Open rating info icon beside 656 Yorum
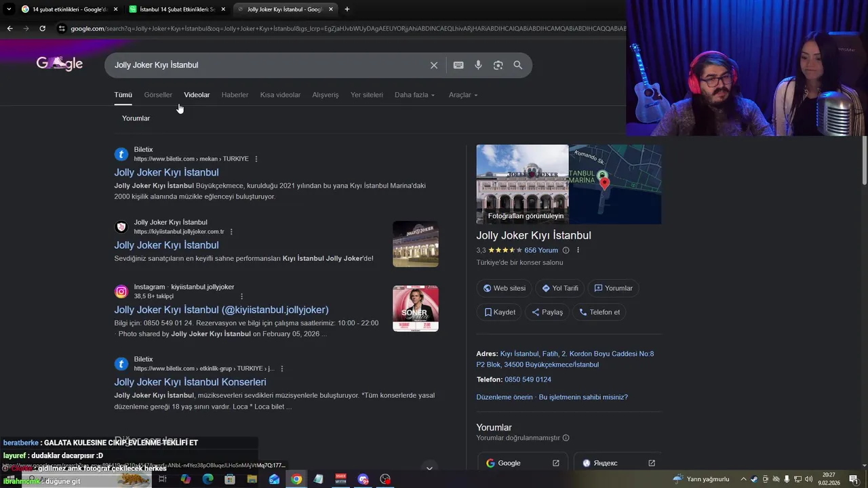The height and width of the screenshot is (488, 868). click(566, 250)
